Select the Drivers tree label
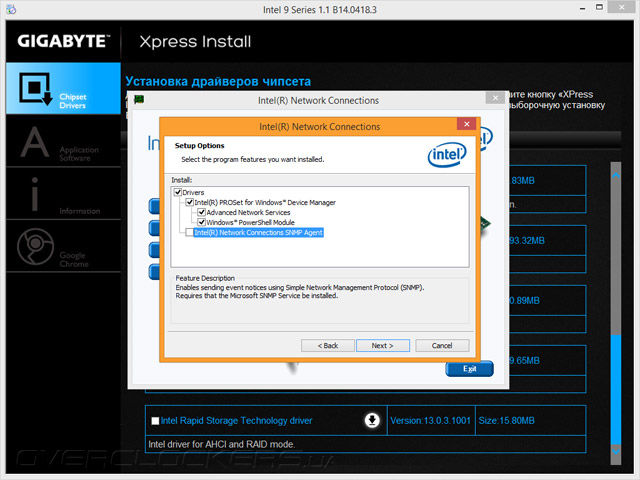This screenshot has width=640, height=480. (x=193, y=192)
